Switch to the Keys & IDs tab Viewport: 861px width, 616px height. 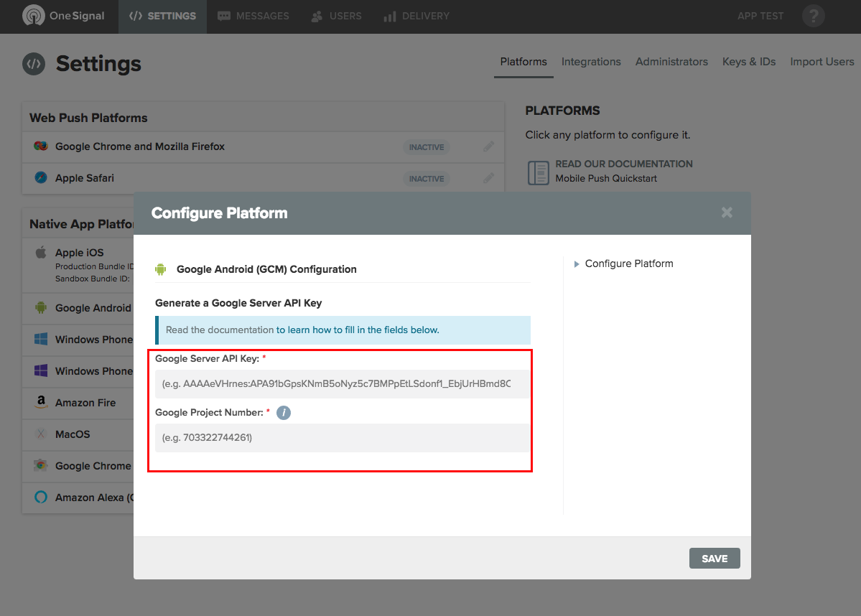pos(749,62)
